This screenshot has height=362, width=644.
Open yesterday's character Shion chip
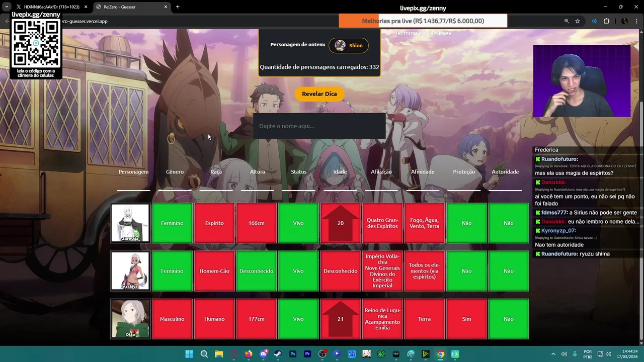tap(349, 45)
